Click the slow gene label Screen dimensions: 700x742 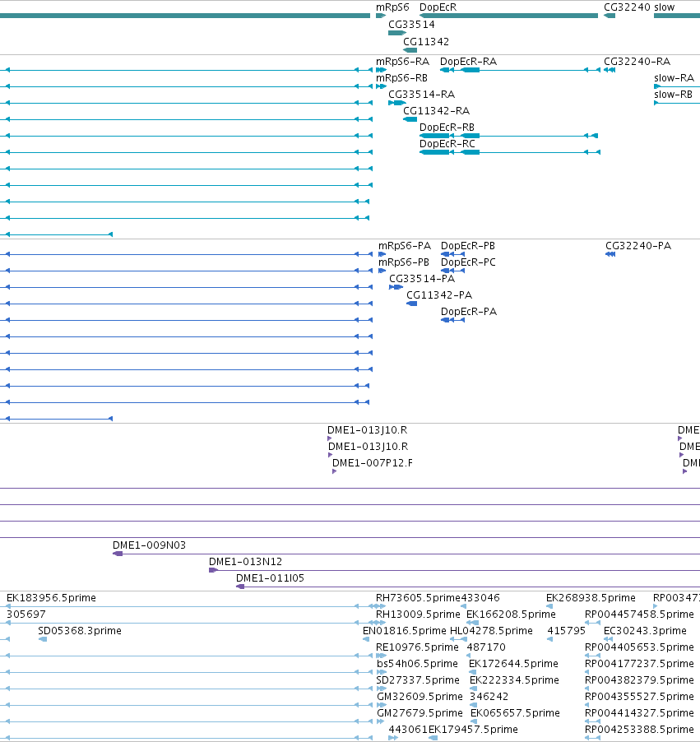pyautogui.click(x=664, y=7)
